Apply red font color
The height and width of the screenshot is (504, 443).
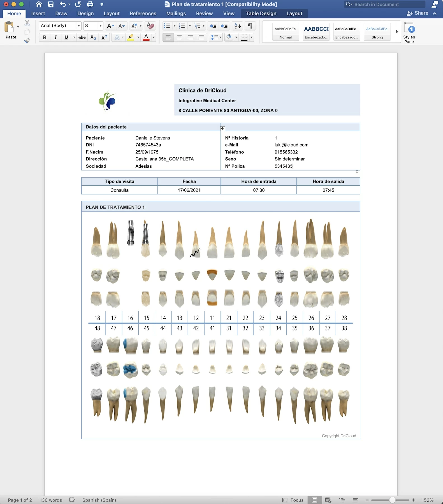(x=146, y=37)
